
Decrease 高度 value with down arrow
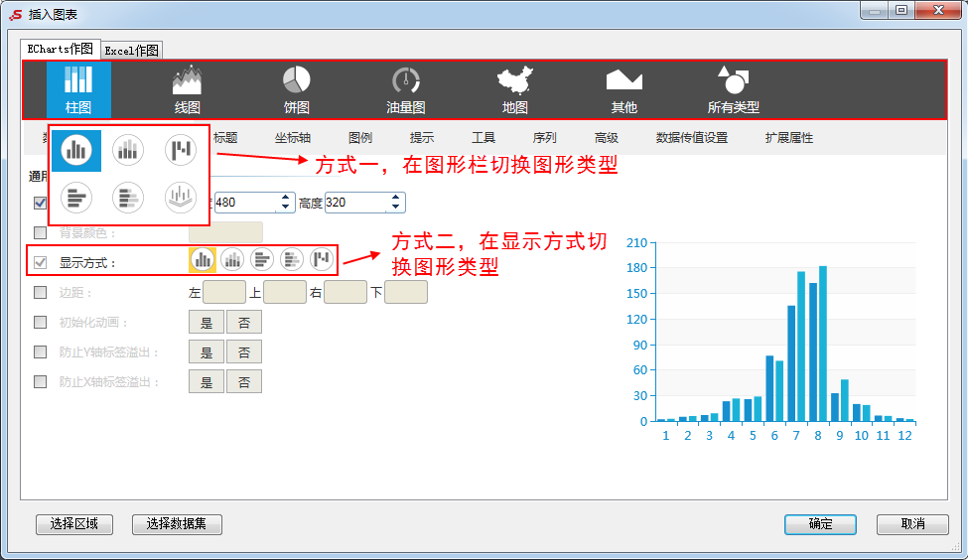(x=396, y=207)
